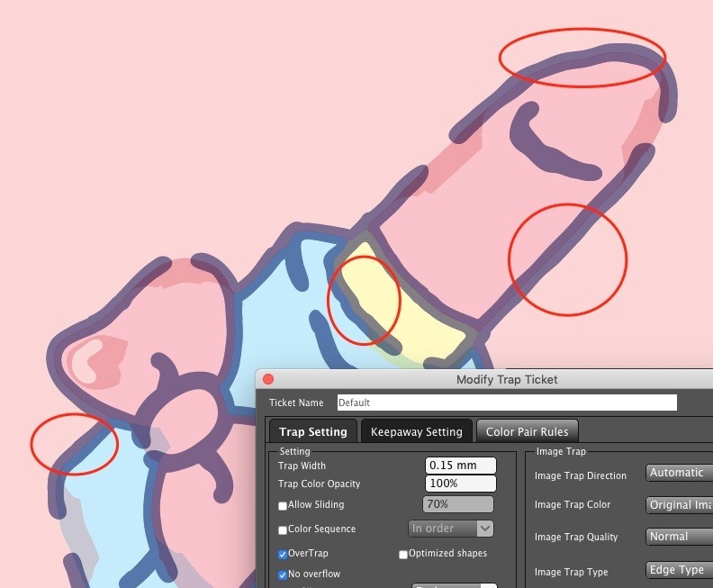Enable the Optimized shapes option
This screenshot has width=713, height=588.
[403, 554]
